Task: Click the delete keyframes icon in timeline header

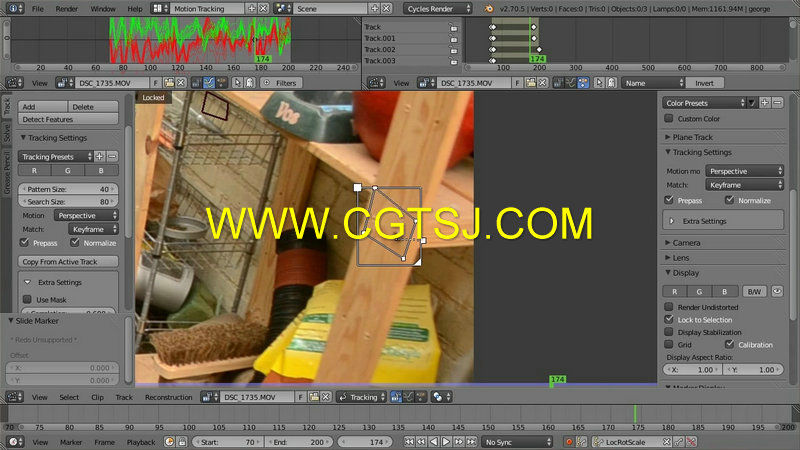Action: tap(691, 442)
